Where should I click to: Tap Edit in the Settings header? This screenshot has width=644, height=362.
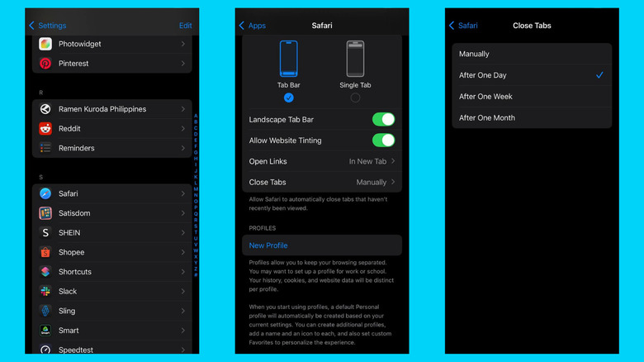coord(185,26)
